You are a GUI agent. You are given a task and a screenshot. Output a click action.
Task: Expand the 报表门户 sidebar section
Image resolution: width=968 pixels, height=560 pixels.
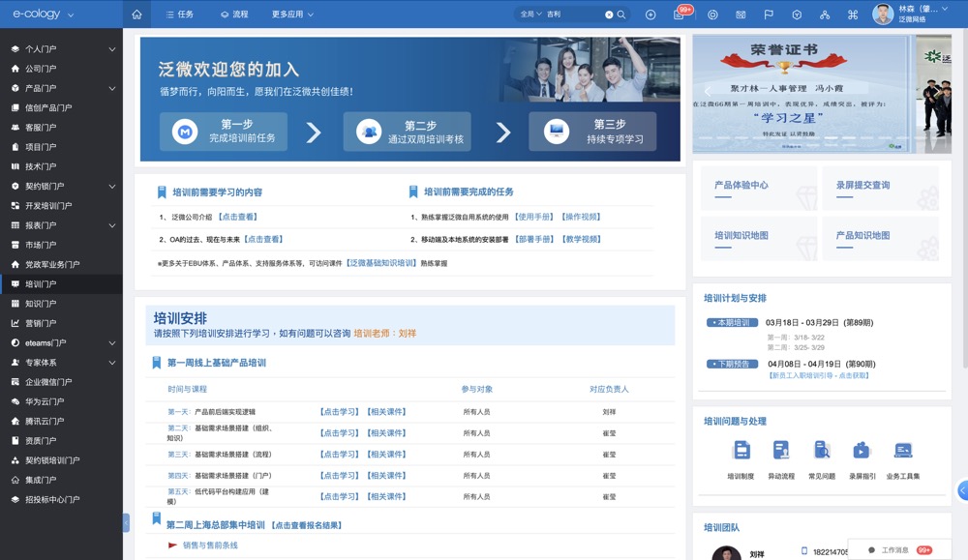click(x=112, y=225)
